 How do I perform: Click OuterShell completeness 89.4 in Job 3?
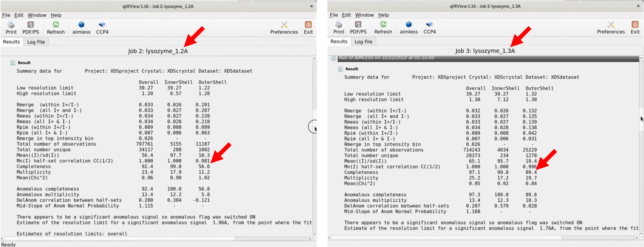(531, 172)
